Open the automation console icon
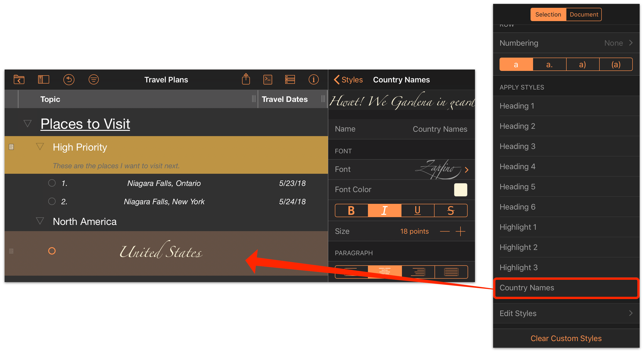644x353 pixels. point(268,80)
